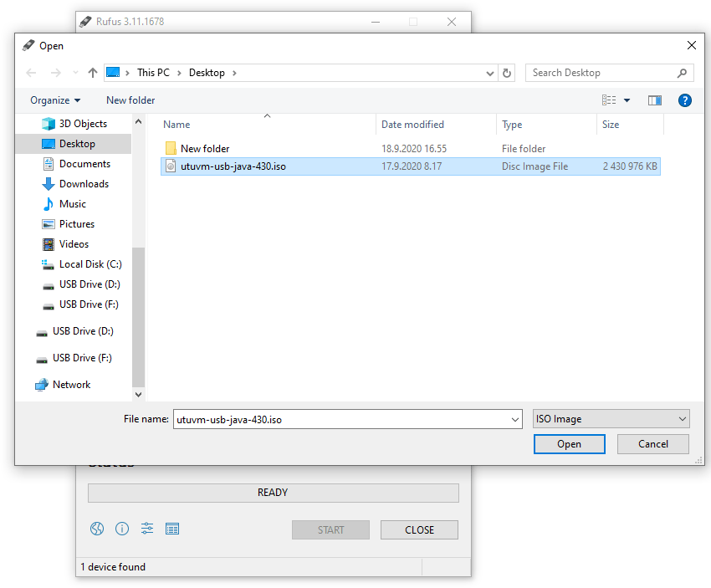Viewport: 711px width, 588px height.
Task: Click the navigation pane scrollbar thumb
Action: point(138,317)
